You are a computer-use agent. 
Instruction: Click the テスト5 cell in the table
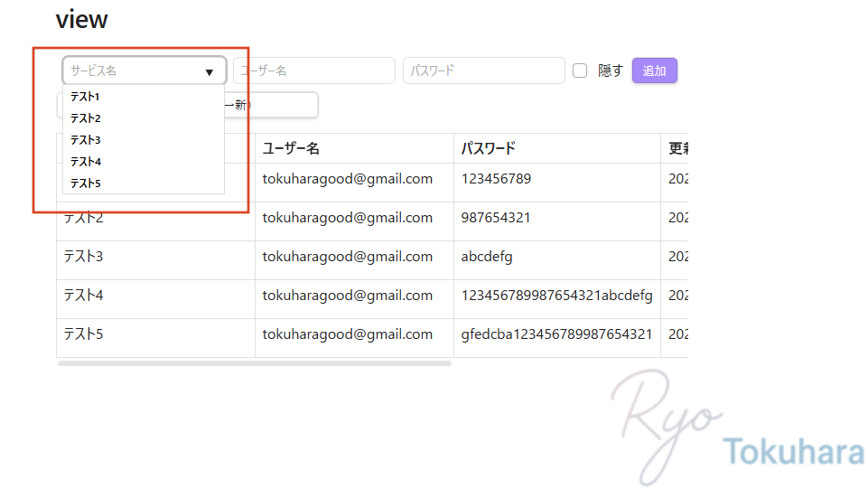[84, 334]
